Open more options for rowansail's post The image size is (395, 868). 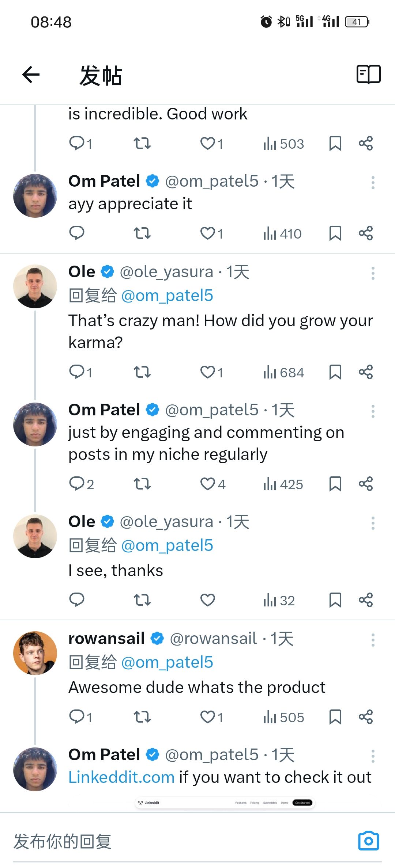373,640
